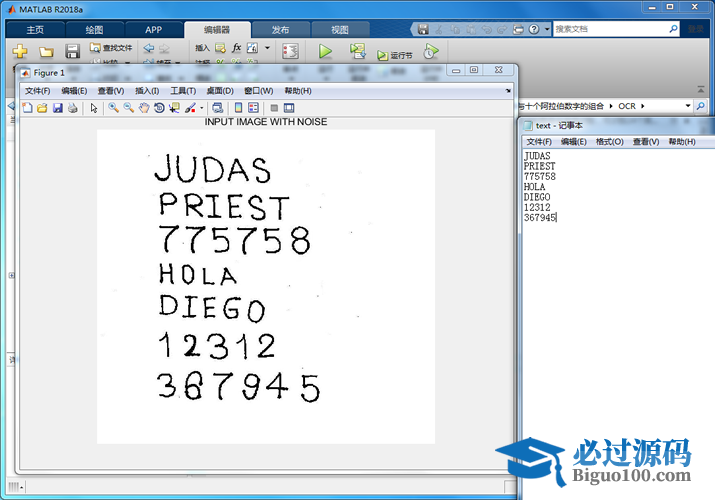The height and width of the screenshot is (500, 715).
Task: Click the Find Files (查找文件) button
Action: point(111,47)
